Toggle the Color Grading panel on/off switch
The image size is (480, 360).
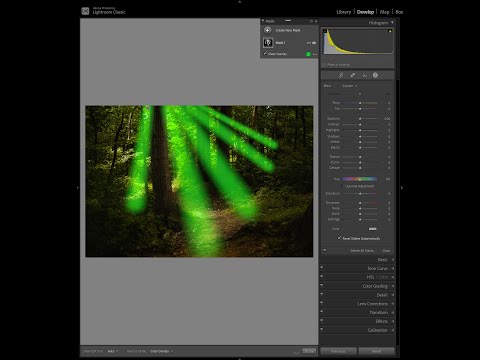tap(322, 285)
